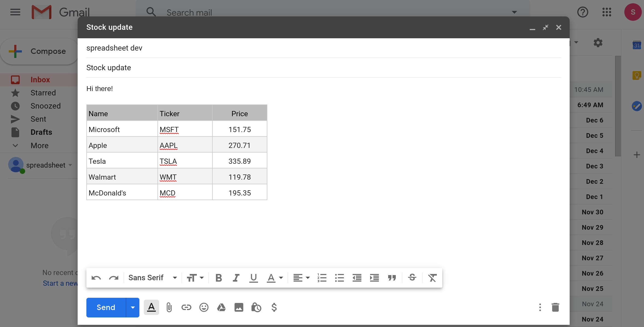
Task: Insert files using Google Drive
Action: pyautogui.click(x=221, y=308)
